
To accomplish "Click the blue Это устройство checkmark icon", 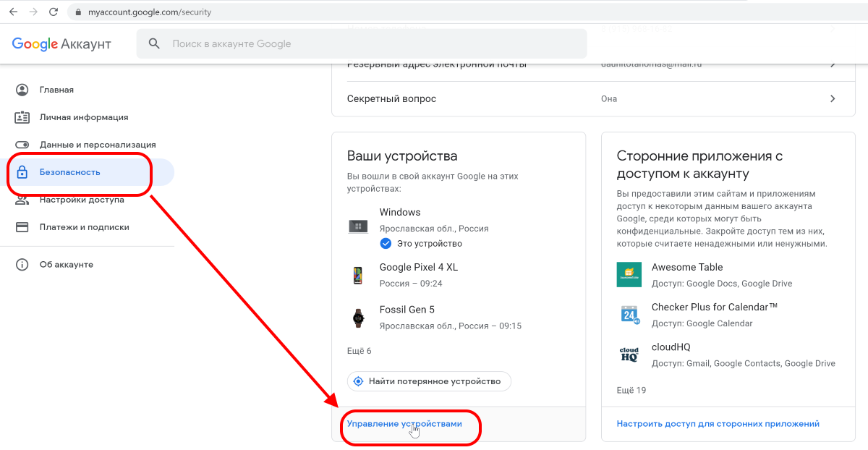I will pyautogui.click(x=386, y=243).
